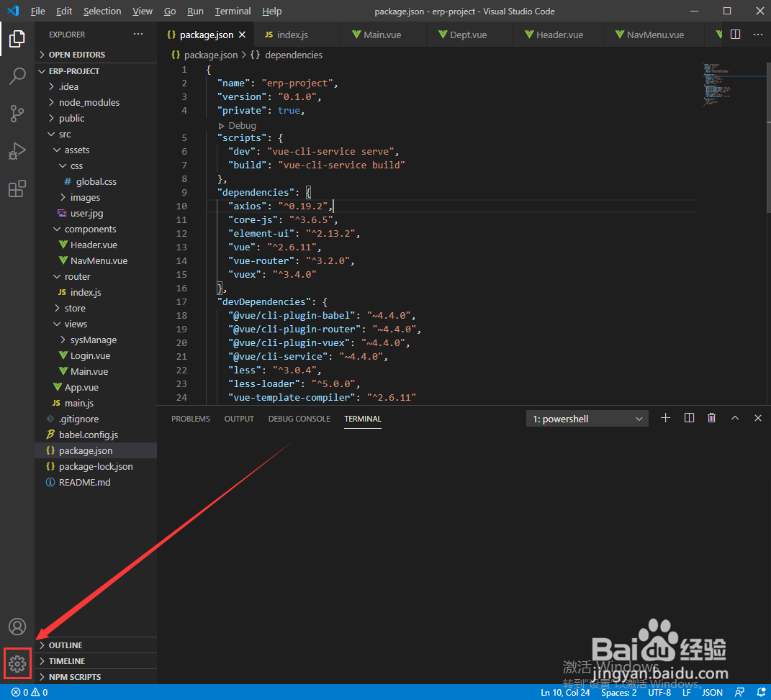This screenshot has width=771, height=700.
Task: Open the notifications bell in status bar
Action: coord(761,692)
